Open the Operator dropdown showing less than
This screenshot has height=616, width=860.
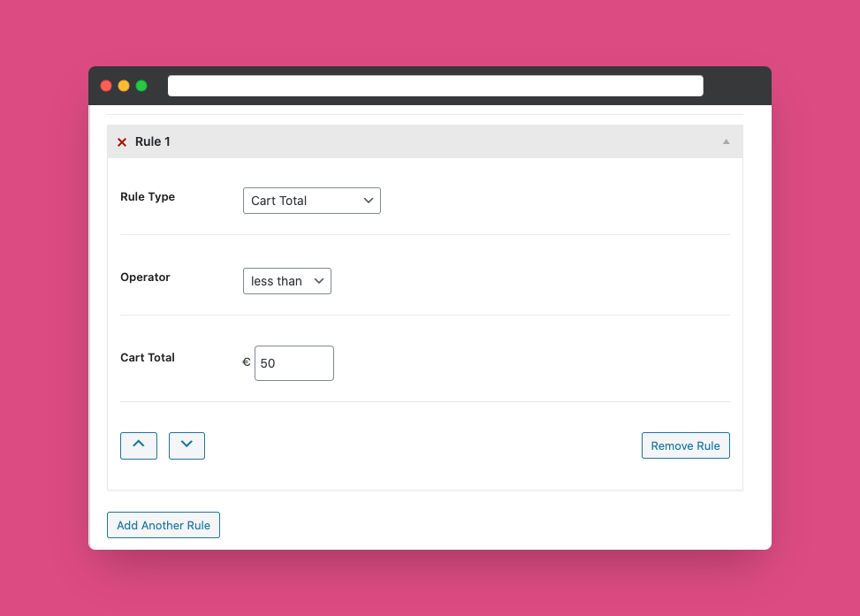click(287, 281)
